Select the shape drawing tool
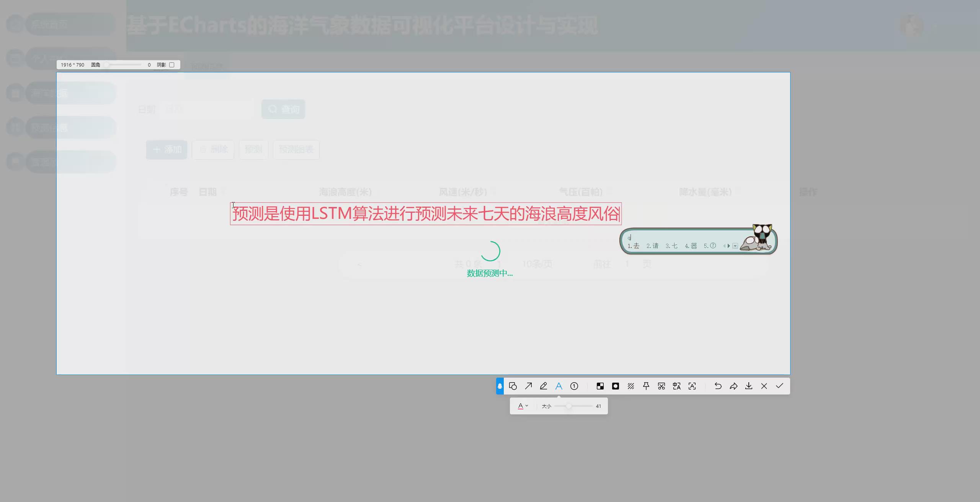The height and width of the screenshot is (502, 980). [513, 386]
